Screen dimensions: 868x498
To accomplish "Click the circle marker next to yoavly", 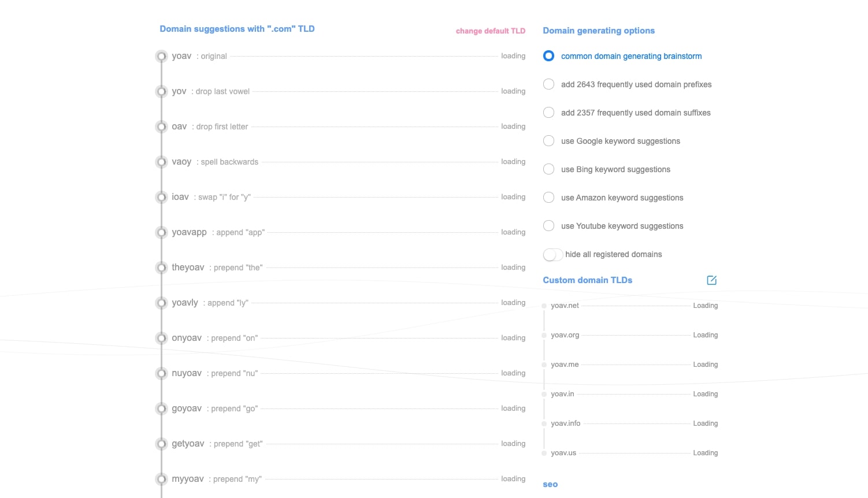I will point(162,303).
